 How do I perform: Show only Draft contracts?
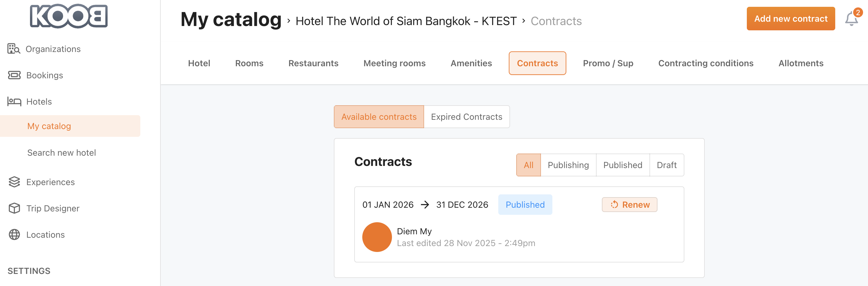coord(666,165)
